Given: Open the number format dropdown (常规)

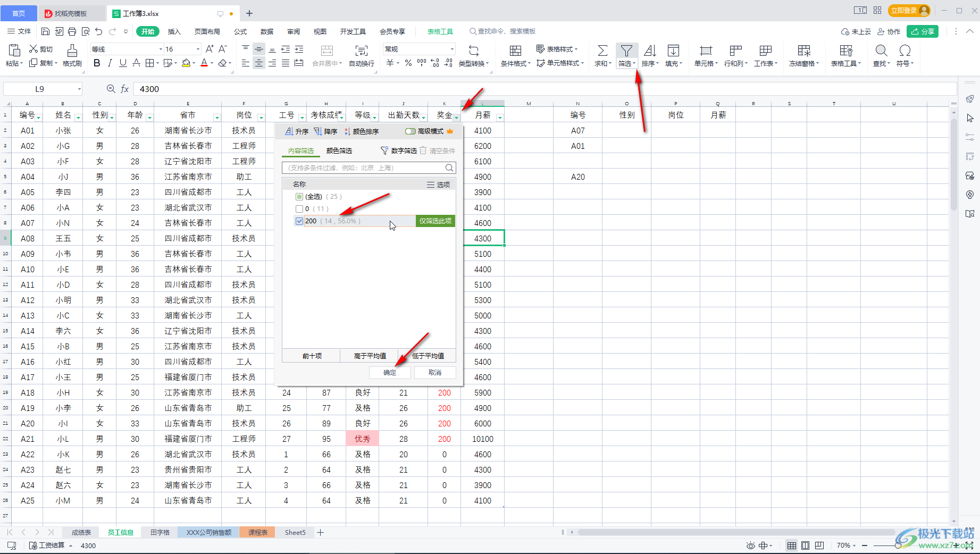Looking at the screenshot, I should click(x=452, y=49).
